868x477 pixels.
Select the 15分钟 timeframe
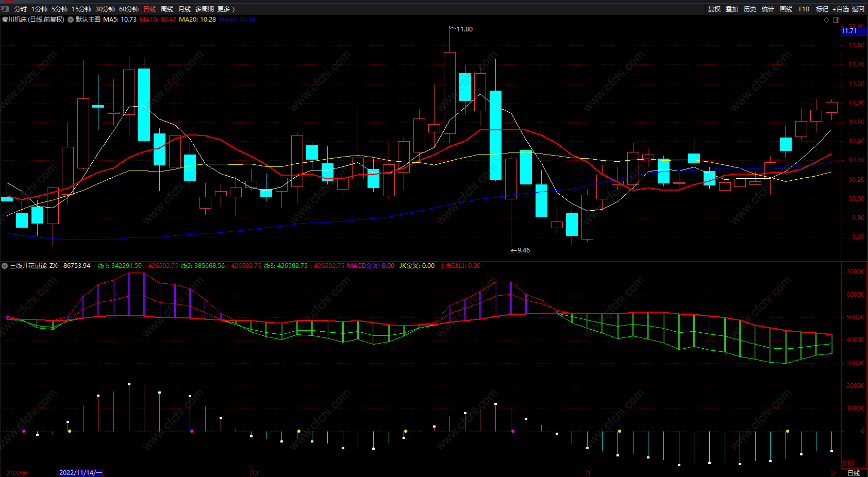click(x=81, y=9)
